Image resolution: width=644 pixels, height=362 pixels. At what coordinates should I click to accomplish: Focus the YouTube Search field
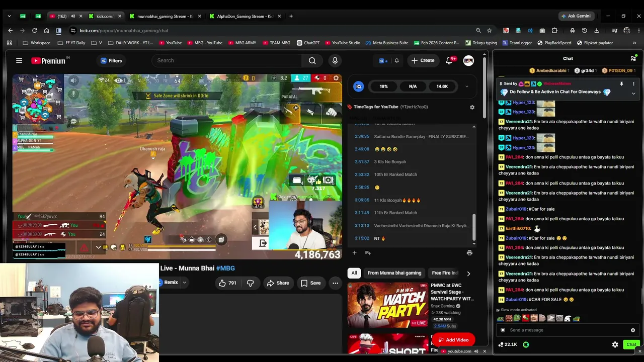[227, 61]
